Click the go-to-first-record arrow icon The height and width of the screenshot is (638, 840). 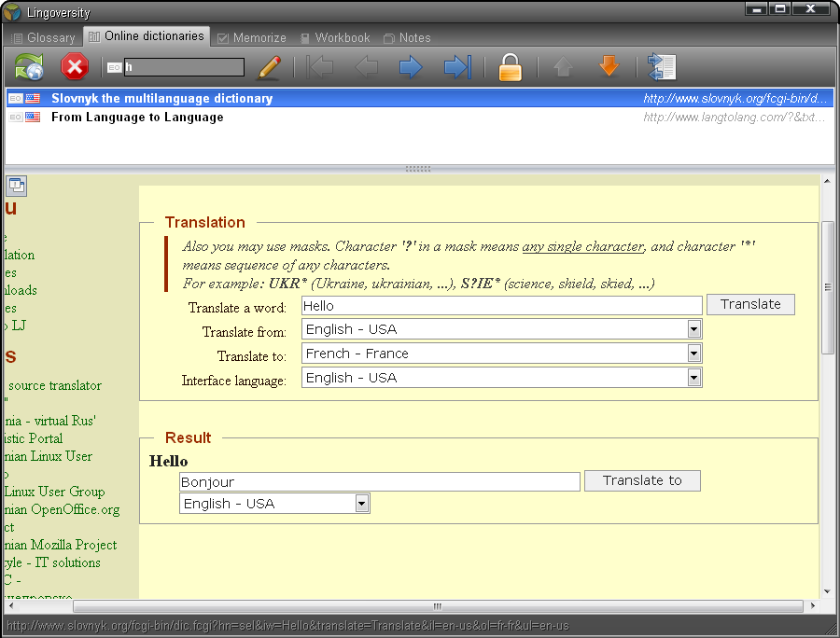(x=320, y=67)
